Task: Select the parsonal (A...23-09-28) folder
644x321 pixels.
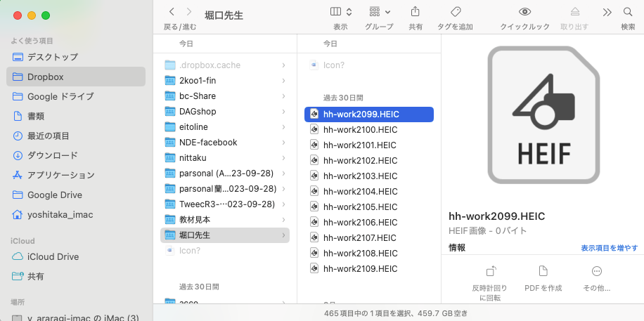Action: pos(225,173)
